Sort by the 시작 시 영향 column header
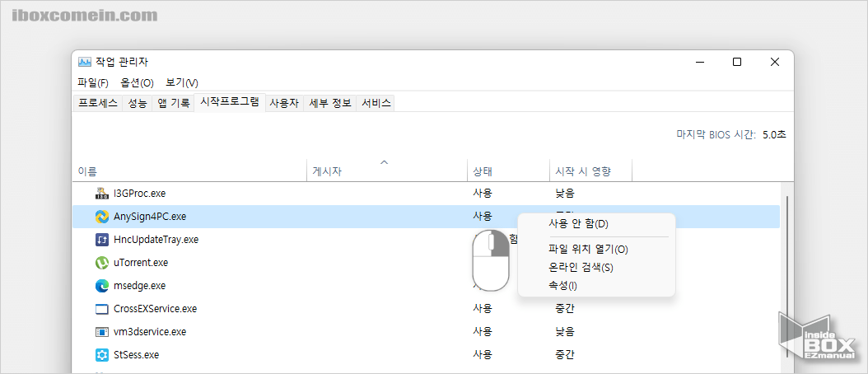Screen dimensions: 868x374 tap(590, 171)
